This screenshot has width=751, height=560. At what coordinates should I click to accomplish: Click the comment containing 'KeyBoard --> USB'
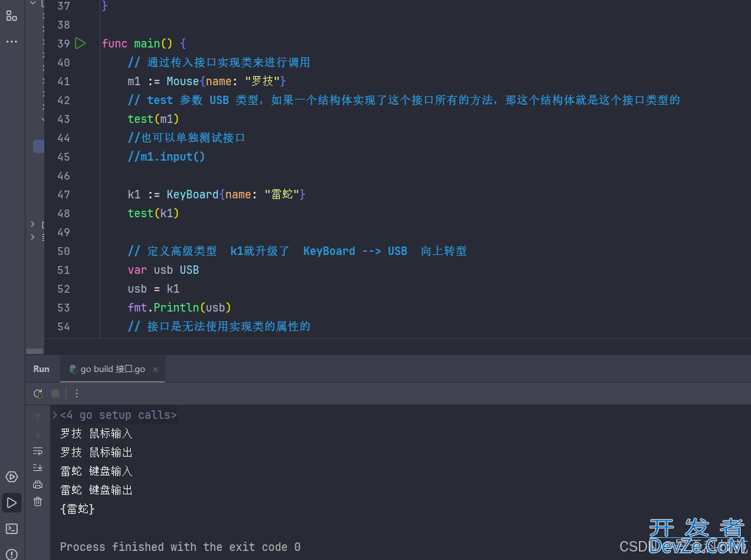[x=297, y=251]
